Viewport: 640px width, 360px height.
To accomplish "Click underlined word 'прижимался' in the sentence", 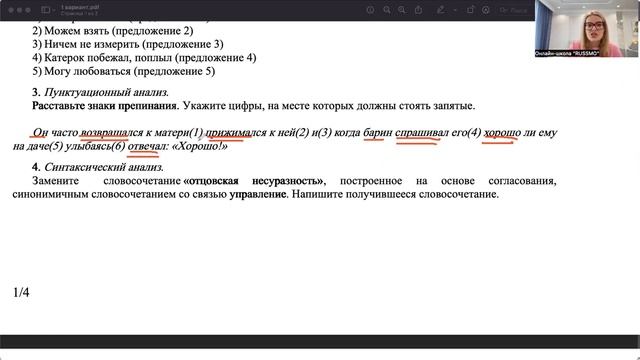I will pyautogui.click(x=236, y=133).
